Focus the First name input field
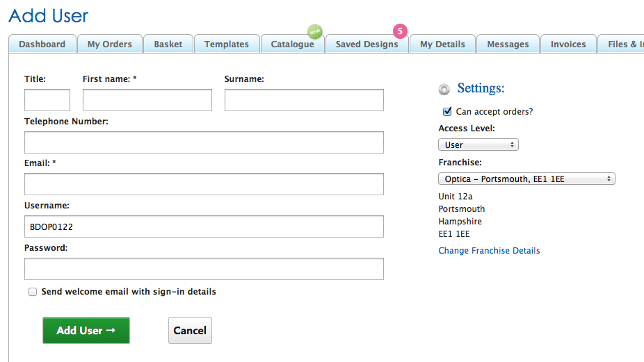The height and width of the screenshot is (362, 644). [147, 100]
